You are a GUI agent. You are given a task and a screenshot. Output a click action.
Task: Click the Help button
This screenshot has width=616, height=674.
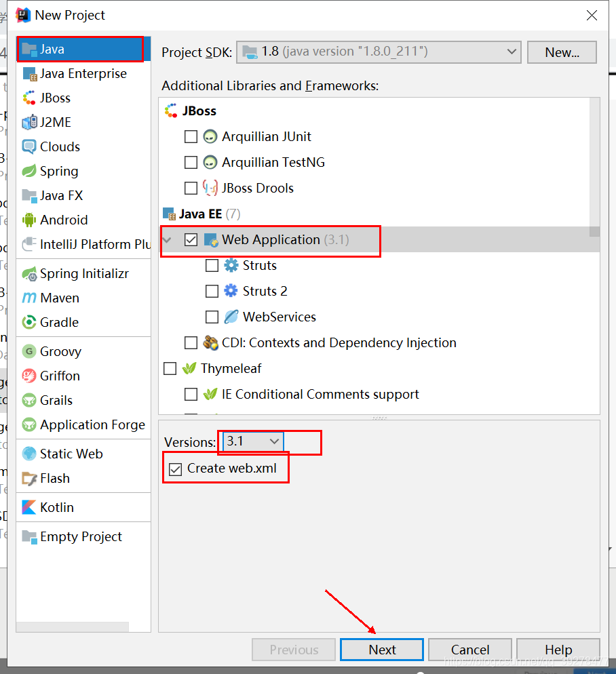click(x=558, y=650)
